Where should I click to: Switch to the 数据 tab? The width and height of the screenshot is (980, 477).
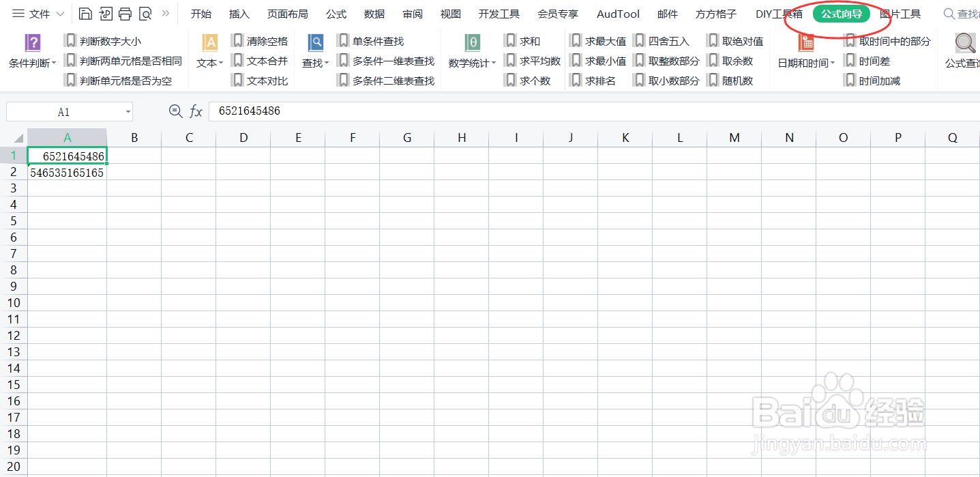point(374,14)
